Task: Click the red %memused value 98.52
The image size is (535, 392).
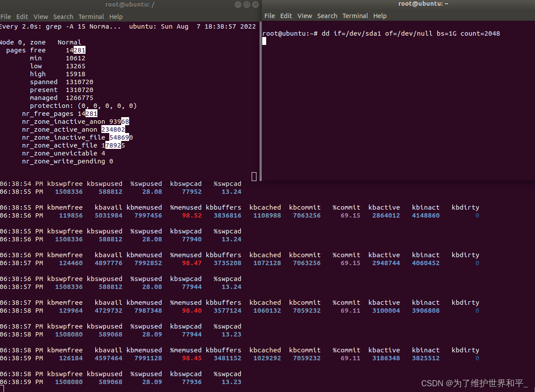Action: (192, 215)
